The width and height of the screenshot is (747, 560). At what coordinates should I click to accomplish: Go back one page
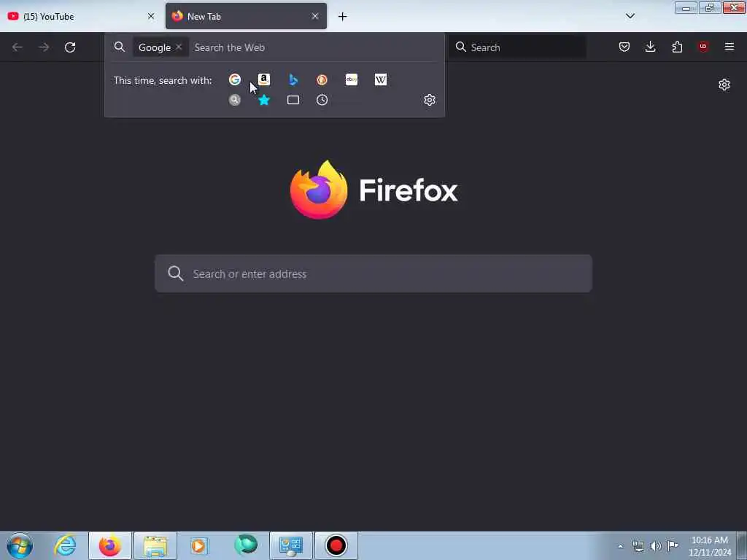18,47
